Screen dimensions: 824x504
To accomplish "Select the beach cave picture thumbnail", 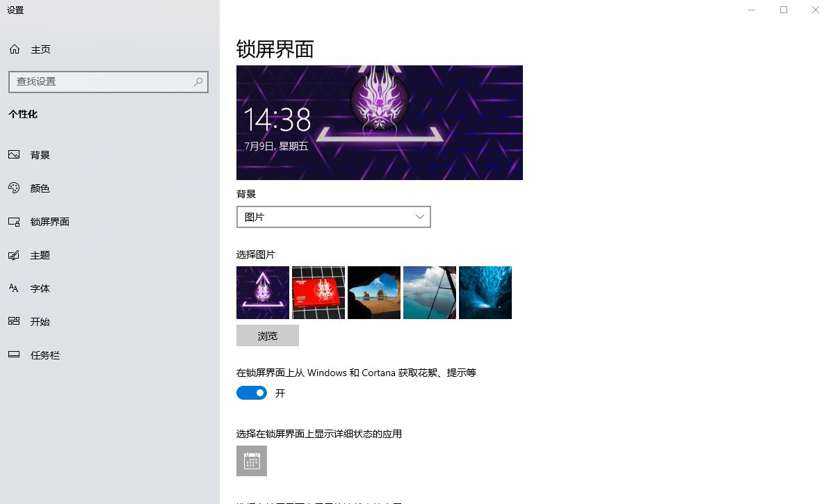I will [373, 292].
